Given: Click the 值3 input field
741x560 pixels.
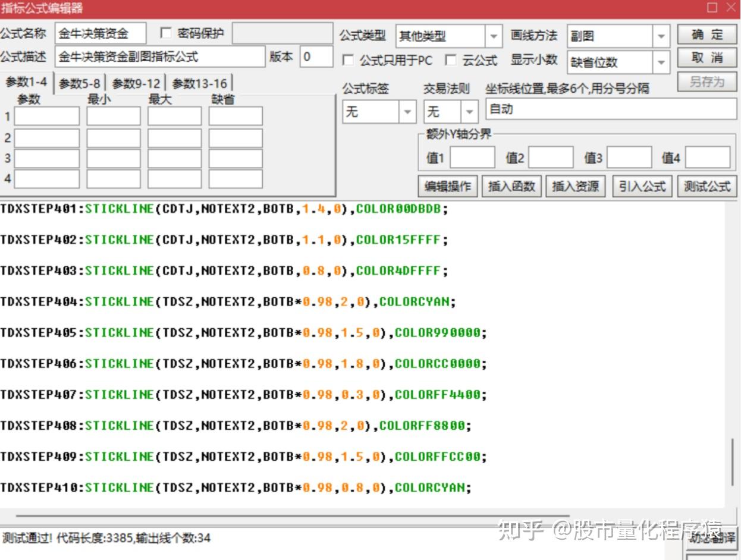Looking at the screenshot, I should pos(630,158).
